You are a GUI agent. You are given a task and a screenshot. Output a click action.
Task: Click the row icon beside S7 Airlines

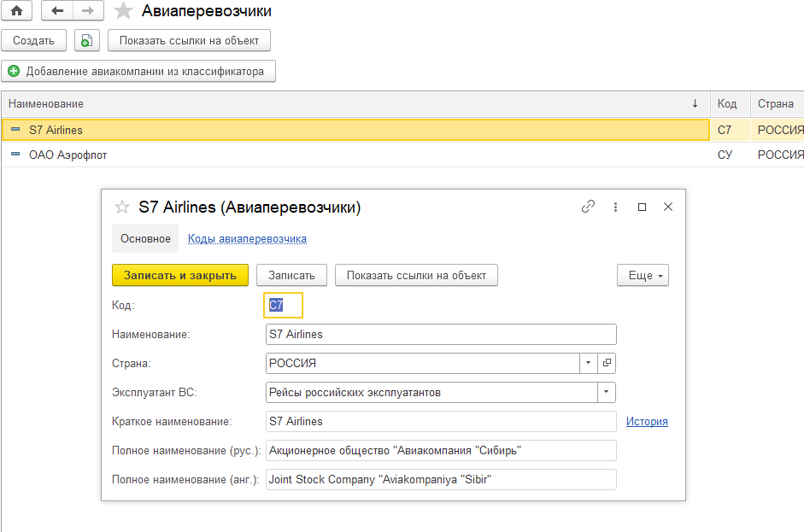click(x=15, y=130)
